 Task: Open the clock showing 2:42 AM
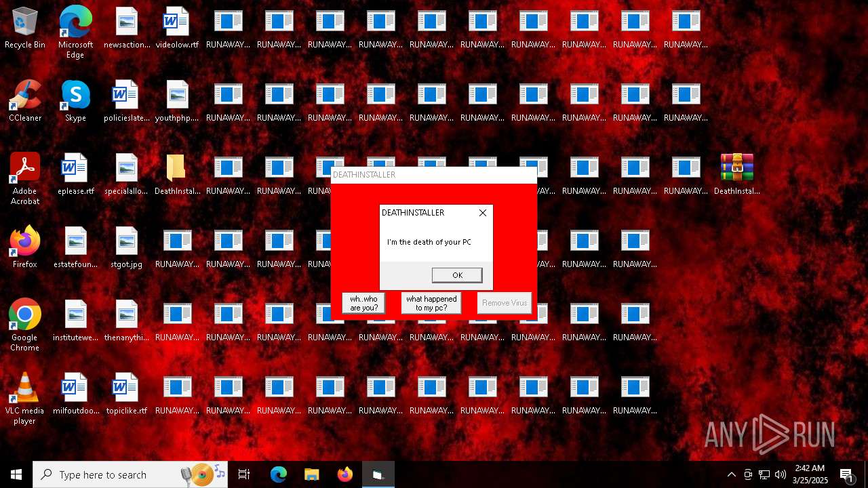[810, 474]
